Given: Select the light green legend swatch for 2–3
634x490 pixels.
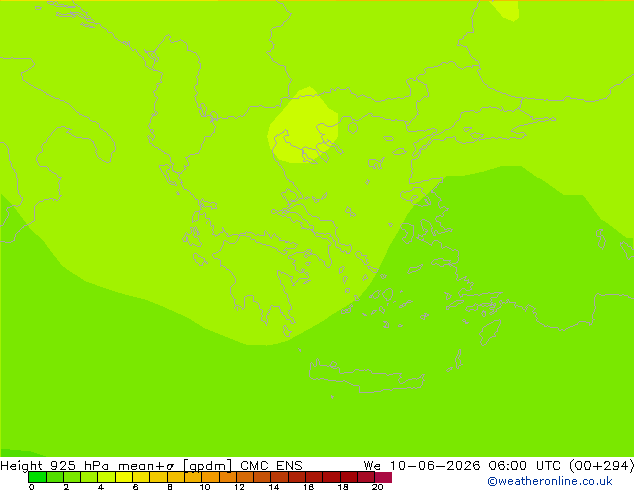Looking at the screenshot, I should tap(72, 477).
